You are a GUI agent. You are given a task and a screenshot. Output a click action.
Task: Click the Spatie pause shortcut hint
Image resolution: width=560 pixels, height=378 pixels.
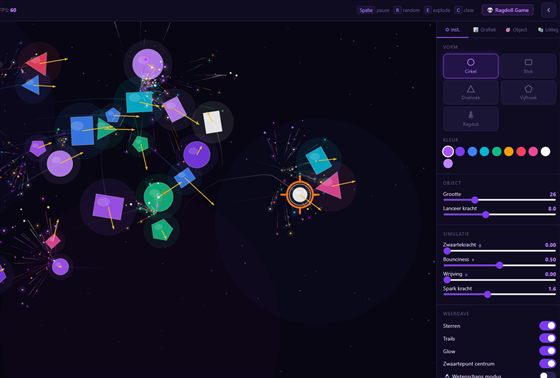point(374,10)
